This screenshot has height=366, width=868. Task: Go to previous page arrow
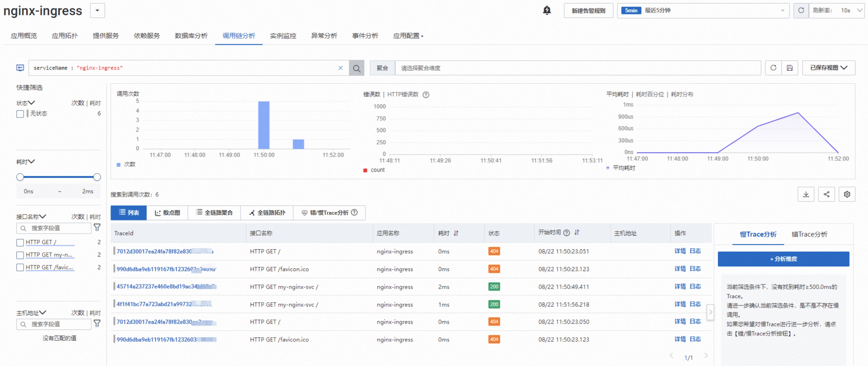click(x=671, y=356)
